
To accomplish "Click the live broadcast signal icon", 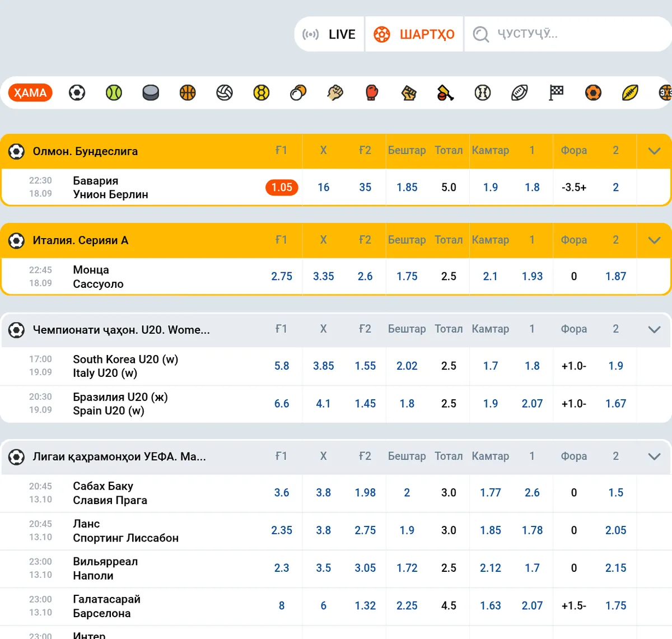I will tap(311, 34).
